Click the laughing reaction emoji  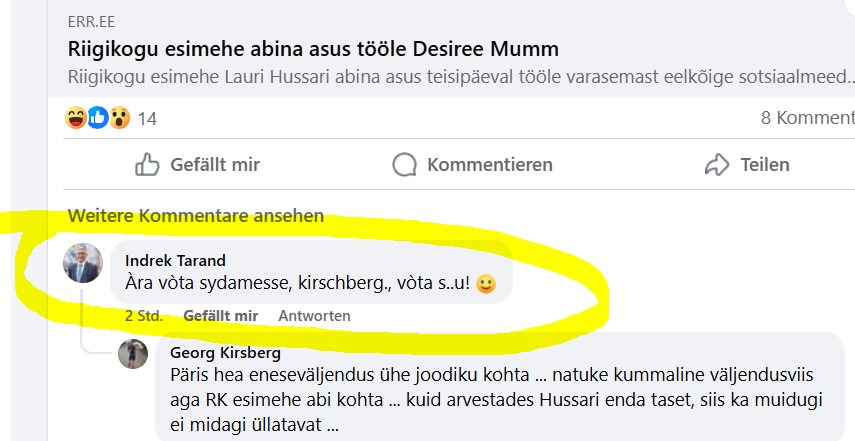pyautogui.click(x=76, y=118)
